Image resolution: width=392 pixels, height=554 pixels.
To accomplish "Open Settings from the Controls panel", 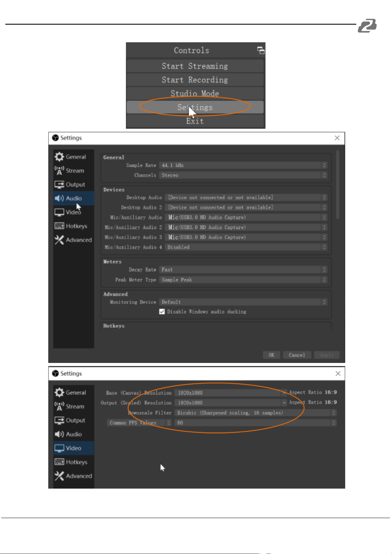I will tap(195, 107).
